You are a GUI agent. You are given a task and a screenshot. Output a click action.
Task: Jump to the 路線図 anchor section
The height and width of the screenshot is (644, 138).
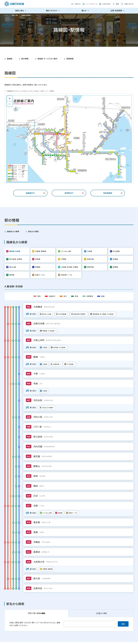coord(8,59)
